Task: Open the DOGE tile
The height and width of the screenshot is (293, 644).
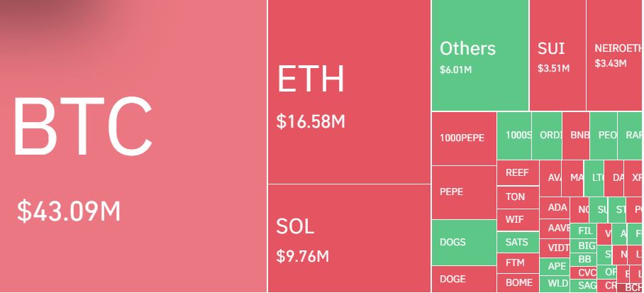Action: pos(464,279)
